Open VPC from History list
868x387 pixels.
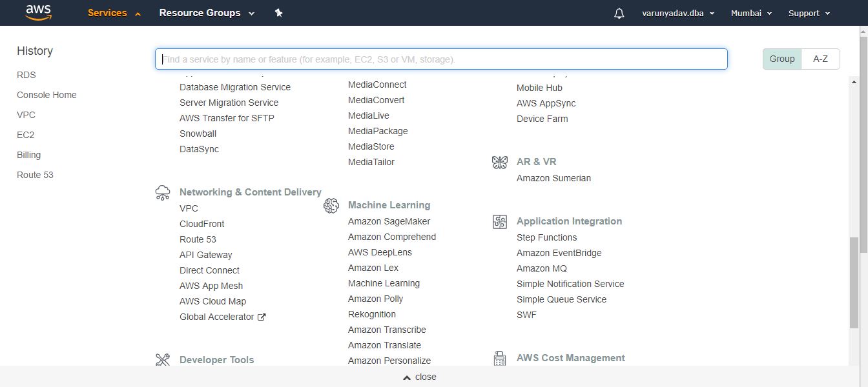(x=26, y=115)
